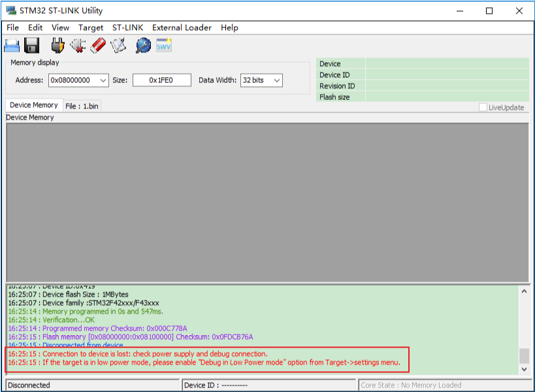Open the External Loader menu

(x=182, y=27)
